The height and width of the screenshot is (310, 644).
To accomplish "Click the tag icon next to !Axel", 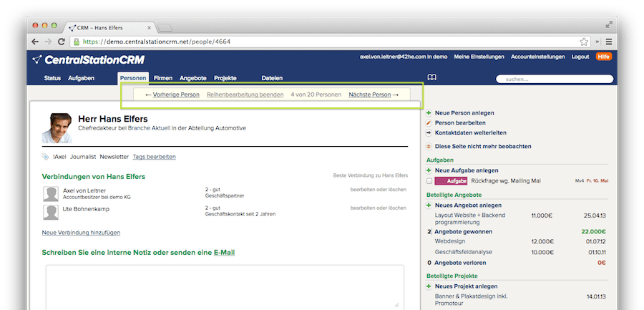I will coord(46,156).
